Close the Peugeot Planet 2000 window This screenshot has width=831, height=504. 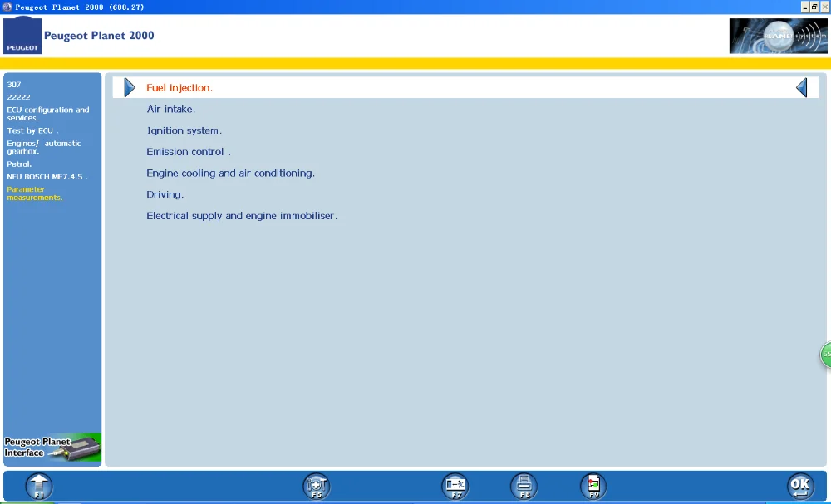click(824, 7)
